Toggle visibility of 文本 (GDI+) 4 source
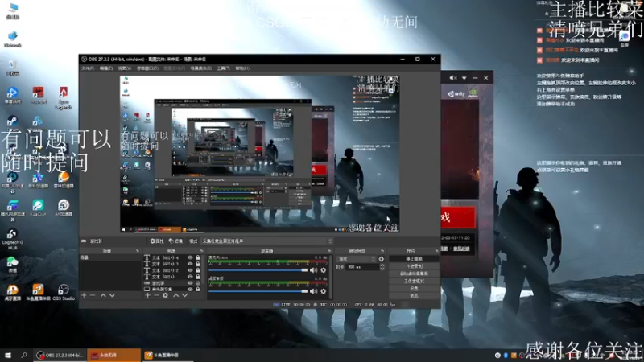This screenshot has width=644, height=362. [190, 257]
